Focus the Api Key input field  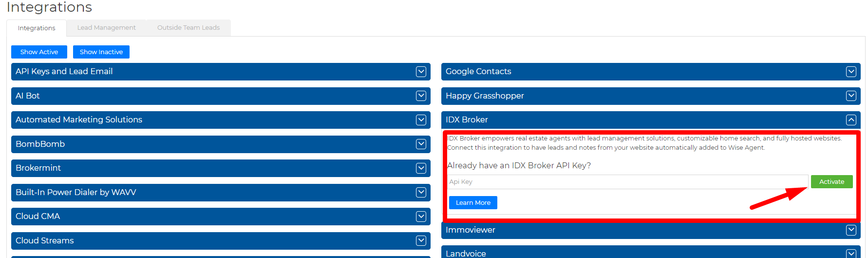pyautogui.click(x=627, y=182)
